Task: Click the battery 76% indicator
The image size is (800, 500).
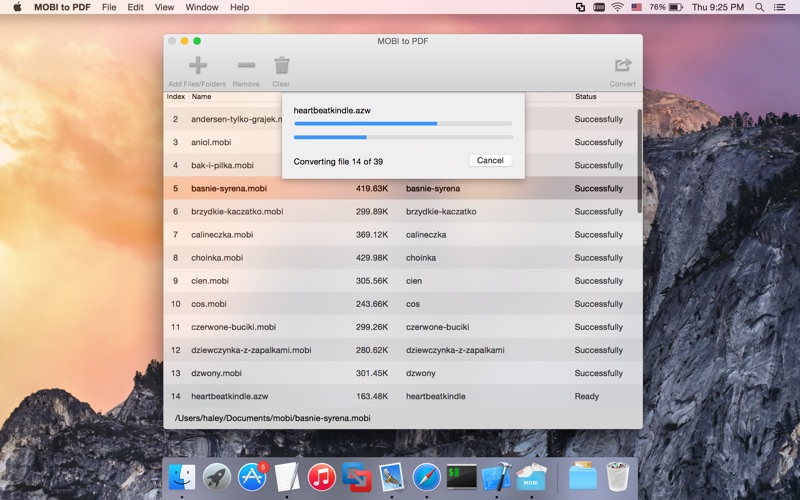Action: [666, 7]
